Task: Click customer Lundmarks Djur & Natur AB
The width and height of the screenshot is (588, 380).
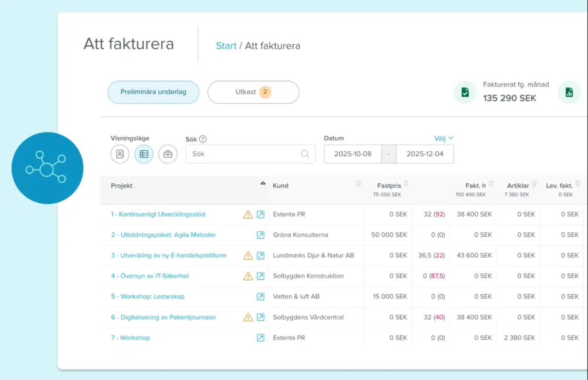Action: pos(314,255)
